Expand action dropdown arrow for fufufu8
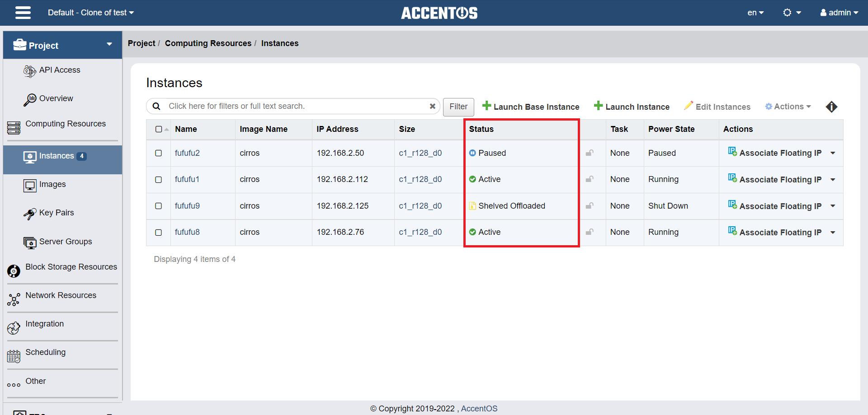The height and width of the screenshot is (415, 868). [x=833, y=233]
